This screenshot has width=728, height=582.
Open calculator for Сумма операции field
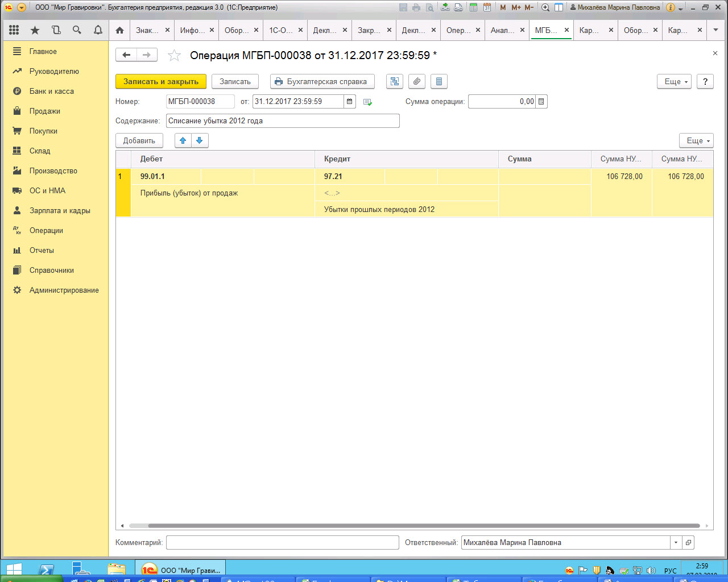[541, 102]
